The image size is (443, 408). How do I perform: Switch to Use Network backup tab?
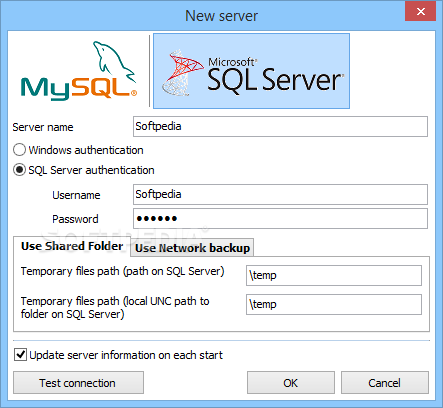[192, 248]
